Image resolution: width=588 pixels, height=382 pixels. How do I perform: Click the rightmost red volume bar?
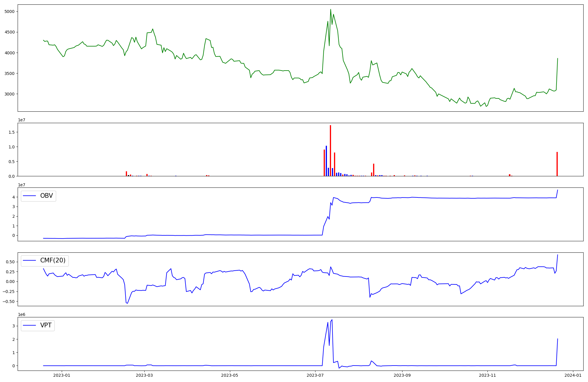click(557, 164)
